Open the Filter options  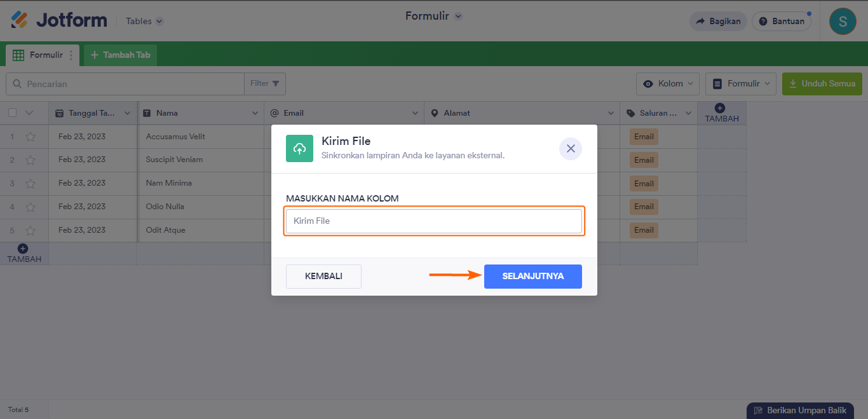click(x=264, y=84)
